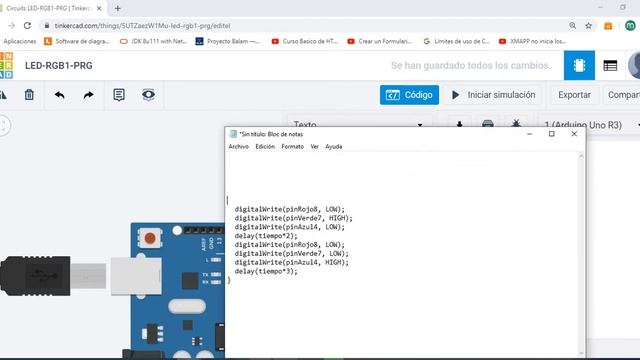The image size is (640, 360).
Task: Minimize the Bloc de notas window
Action: 529,134
